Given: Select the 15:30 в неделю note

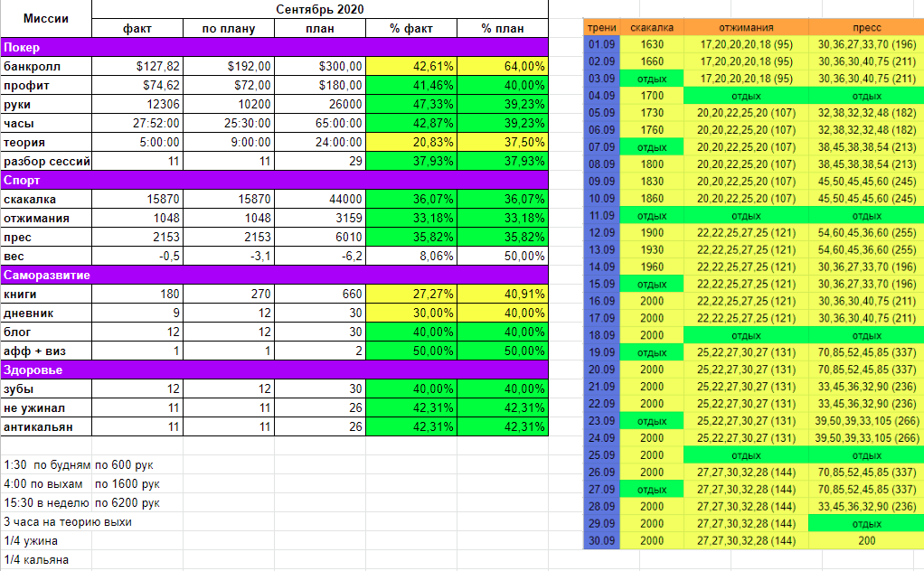Looking at the screenshot, I should (x=46, y=502).
